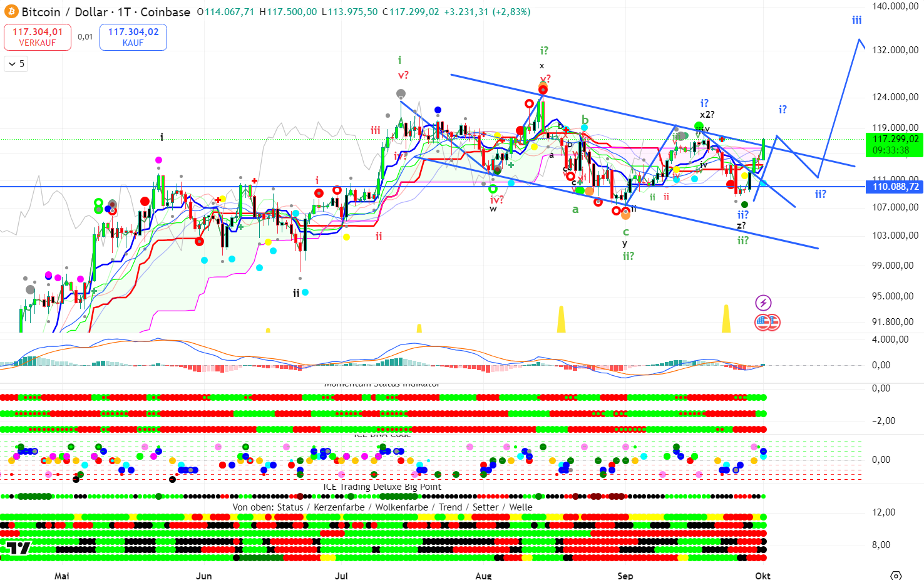Click the Jul label on the time axis
924x580 pixels.
341,576
